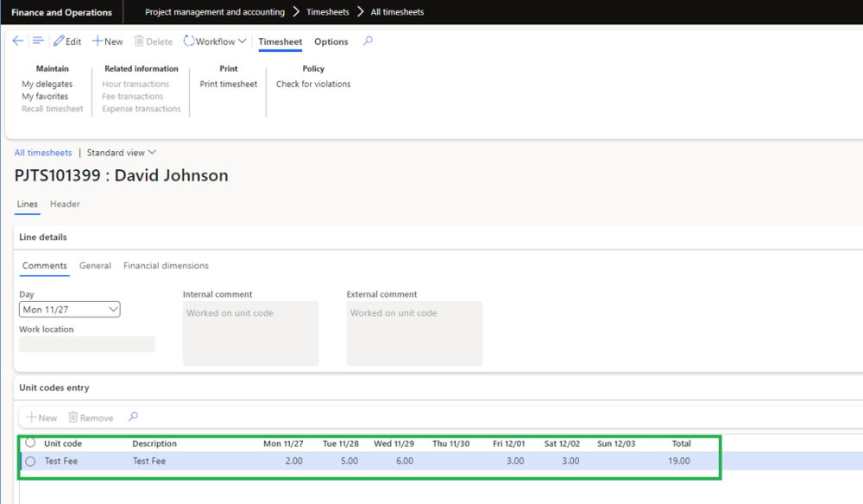Click the Unit code column header
This screenshot has height=504, width=863.
(63, 444)
